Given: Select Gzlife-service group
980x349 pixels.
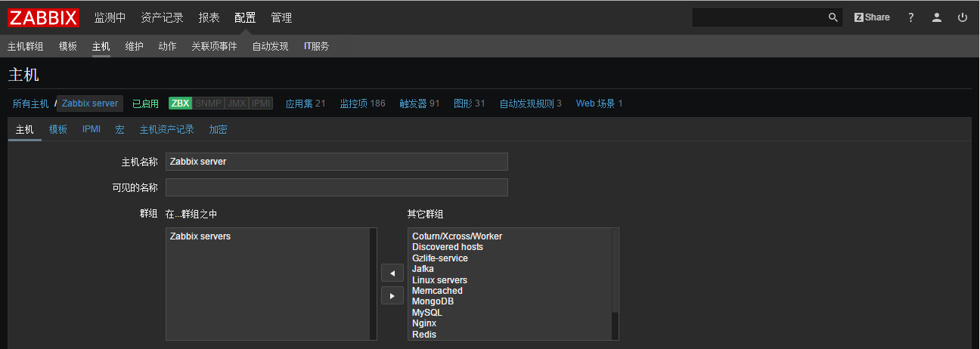Looking at the screenshot, I should pyautogui.click(x=440, y=258).
